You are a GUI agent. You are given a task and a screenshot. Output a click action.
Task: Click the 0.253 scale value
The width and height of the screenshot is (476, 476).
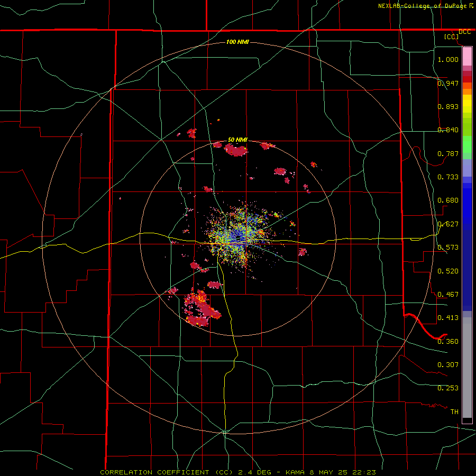coord(448,388)
